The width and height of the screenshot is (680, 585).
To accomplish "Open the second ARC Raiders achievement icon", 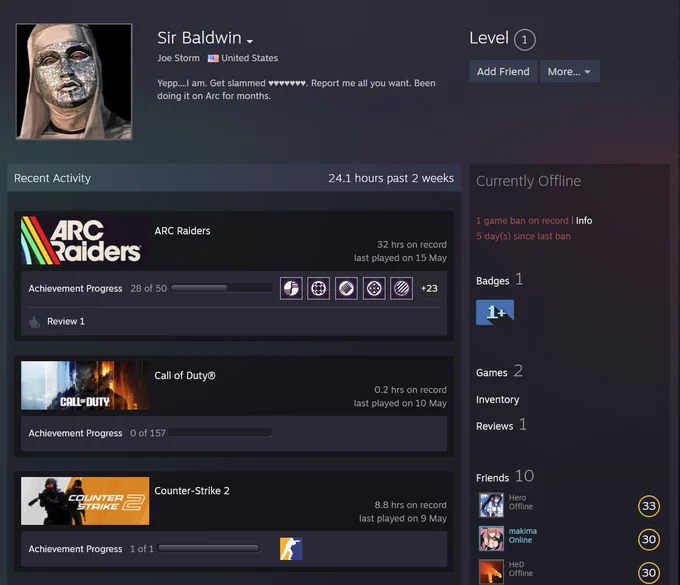I will (318, 288).
